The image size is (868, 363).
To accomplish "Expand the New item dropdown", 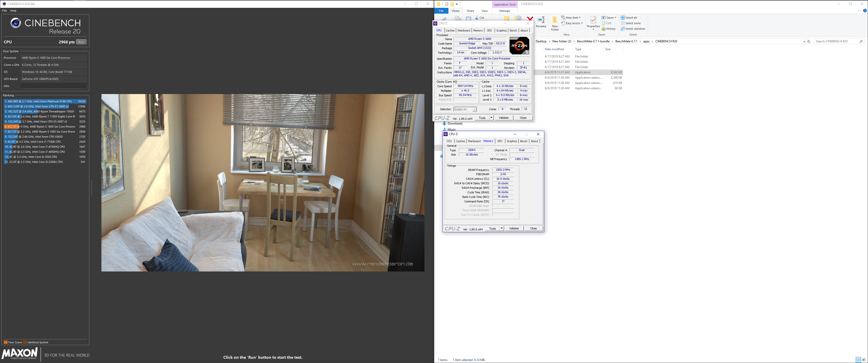I will point(571,18).
